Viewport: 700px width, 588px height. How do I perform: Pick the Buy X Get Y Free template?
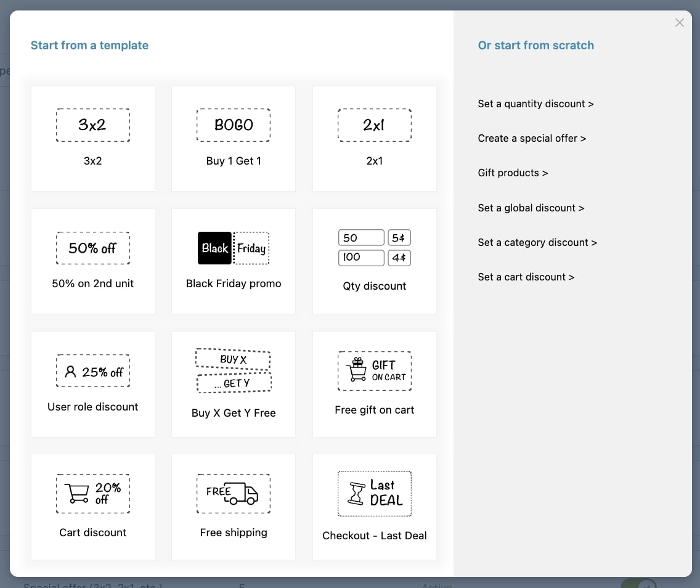tap(233, 383)
